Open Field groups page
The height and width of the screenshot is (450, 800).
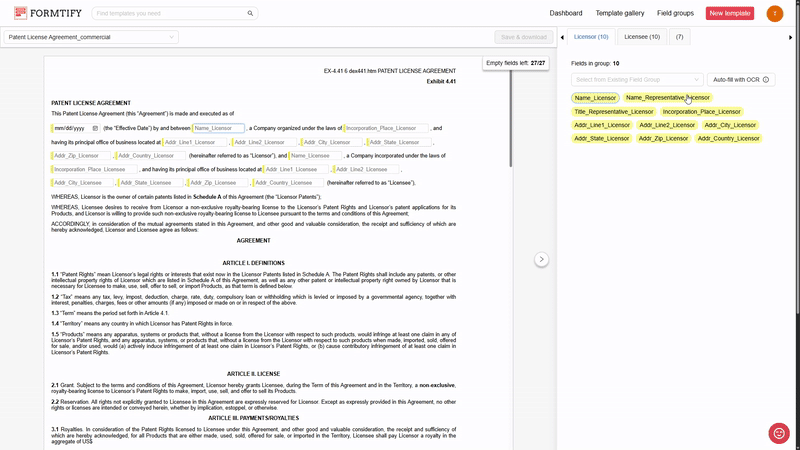675,13
